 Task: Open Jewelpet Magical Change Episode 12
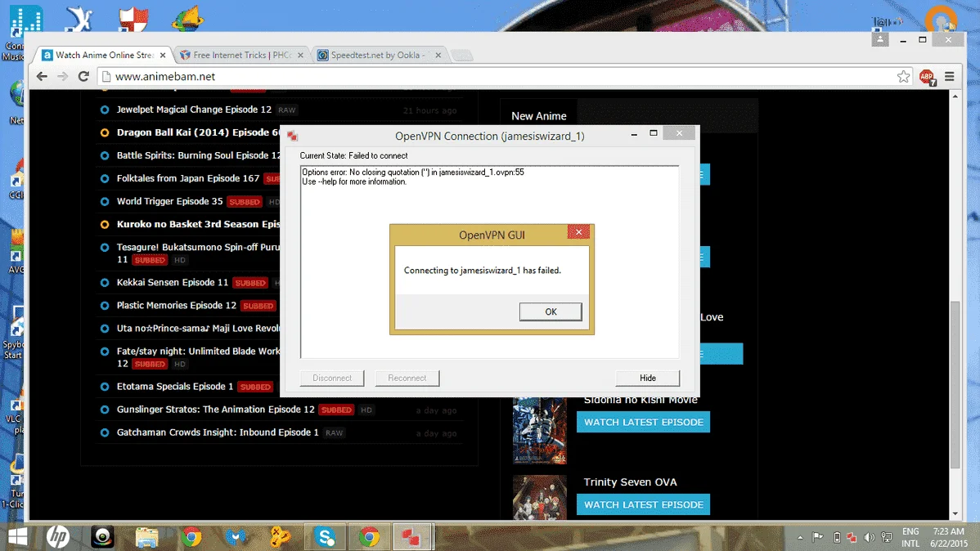coord(194,110)
